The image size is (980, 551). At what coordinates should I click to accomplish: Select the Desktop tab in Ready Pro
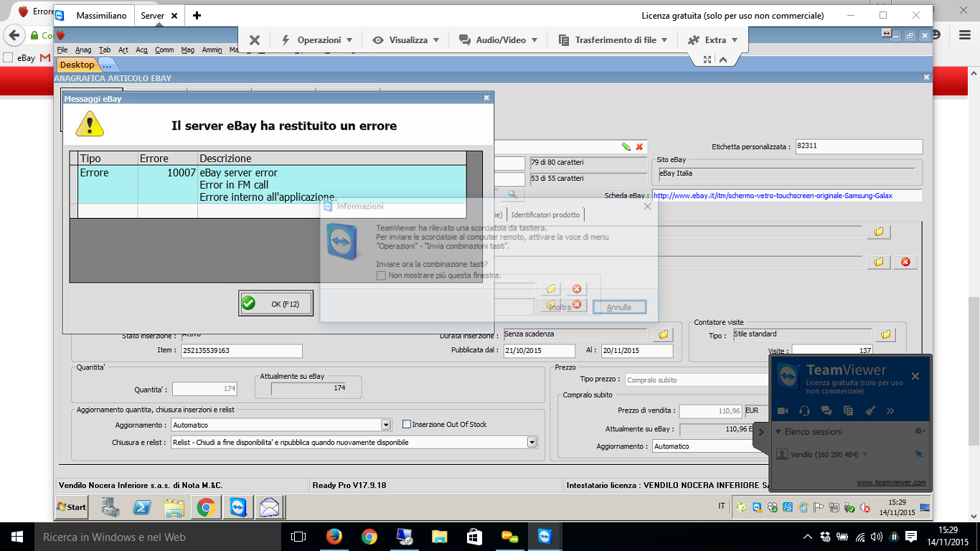(x=77, y=65)
